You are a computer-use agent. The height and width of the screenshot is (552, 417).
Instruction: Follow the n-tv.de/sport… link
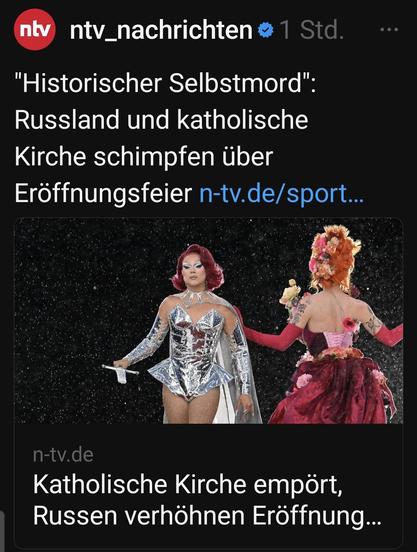click(x=281, y=194)
